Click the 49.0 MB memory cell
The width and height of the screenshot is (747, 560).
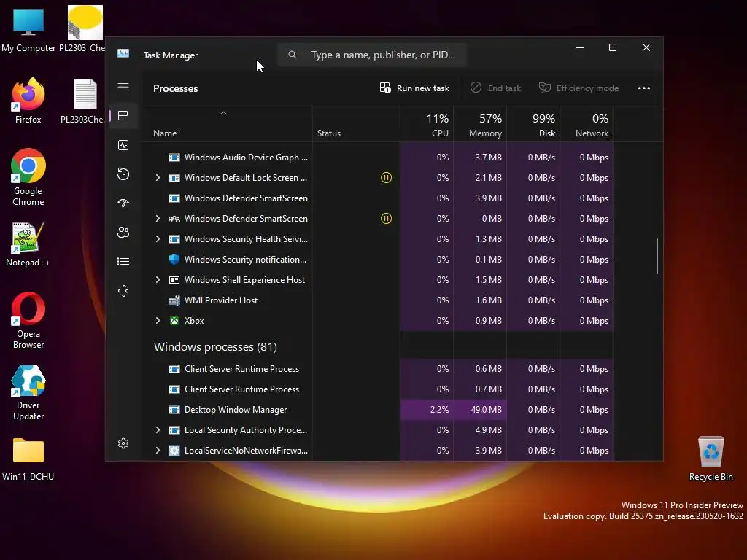click(480, 410)
